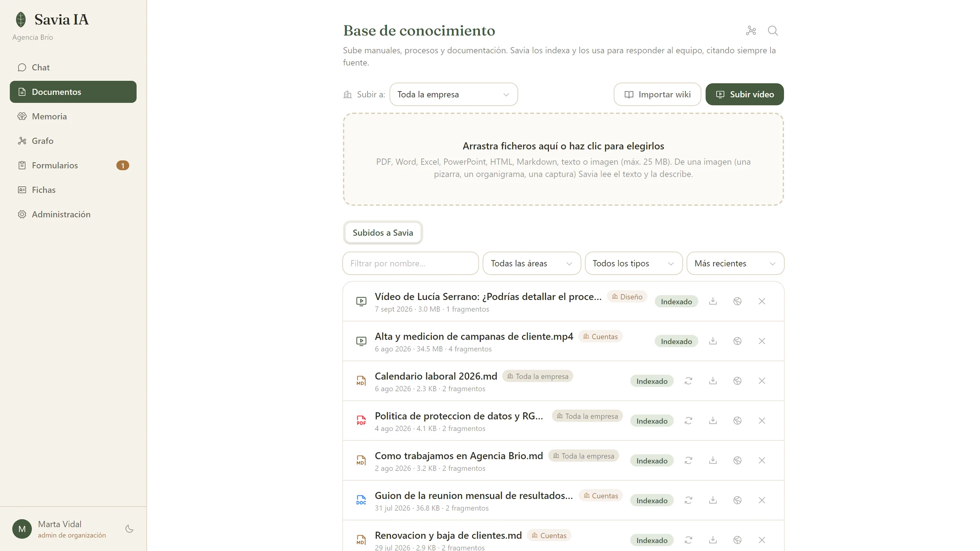This screenshot has width=980, height=551.
Task: Expand the Todos los tipos filter
Action: (634, 264)
